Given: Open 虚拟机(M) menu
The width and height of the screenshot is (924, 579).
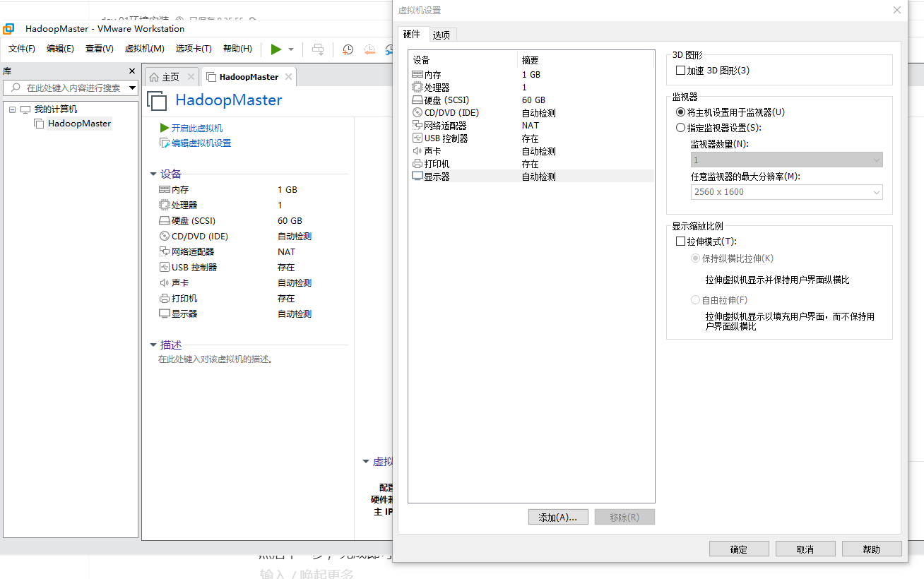Looking at the screenshot, I should coord(144,49).
